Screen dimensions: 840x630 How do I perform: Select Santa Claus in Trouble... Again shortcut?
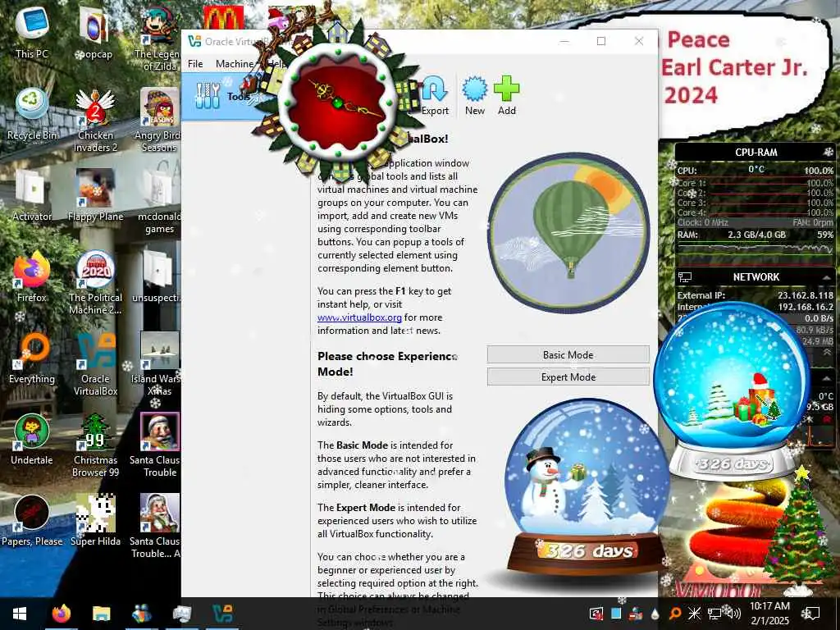(158, 526)
